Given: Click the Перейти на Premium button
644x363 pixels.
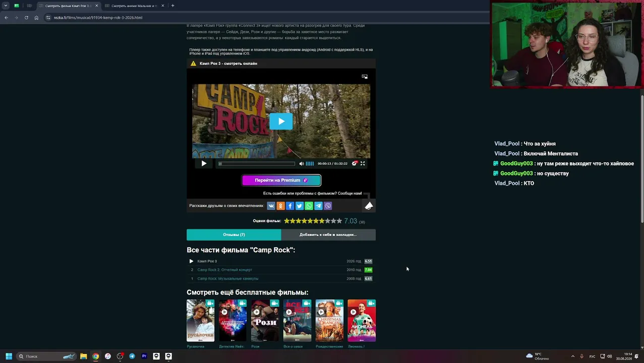Looking at the screenshot, I should [x=281, y=180].
